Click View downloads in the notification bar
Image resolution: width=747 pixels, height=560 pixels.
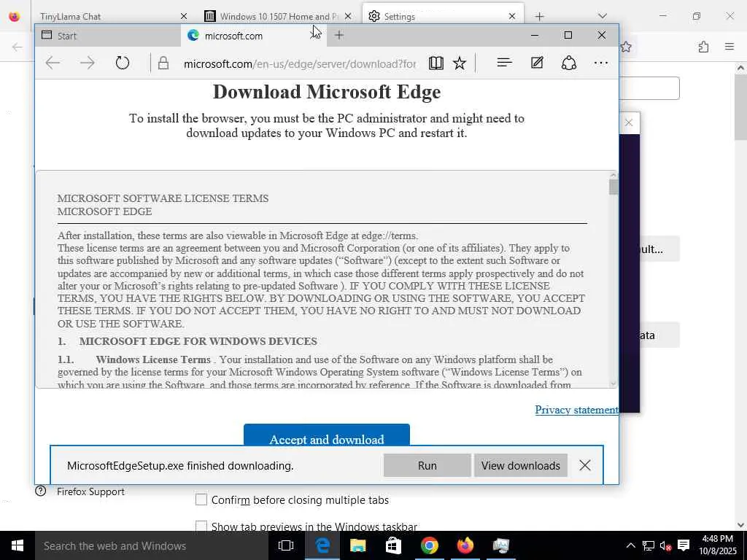click(x=520, y=465)
